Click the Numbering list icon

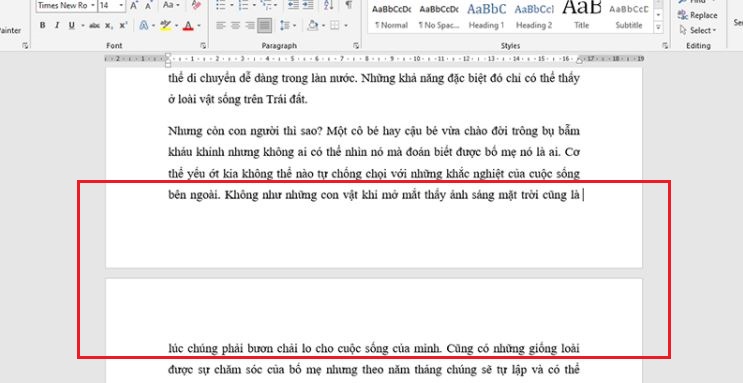(x=244, y=5)
